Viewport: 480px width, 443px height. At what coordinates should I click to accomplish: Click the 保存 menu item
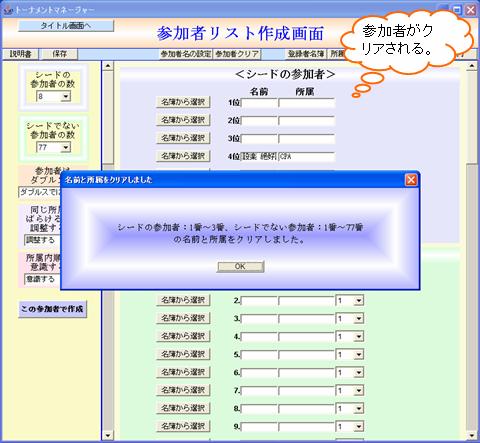59,54
